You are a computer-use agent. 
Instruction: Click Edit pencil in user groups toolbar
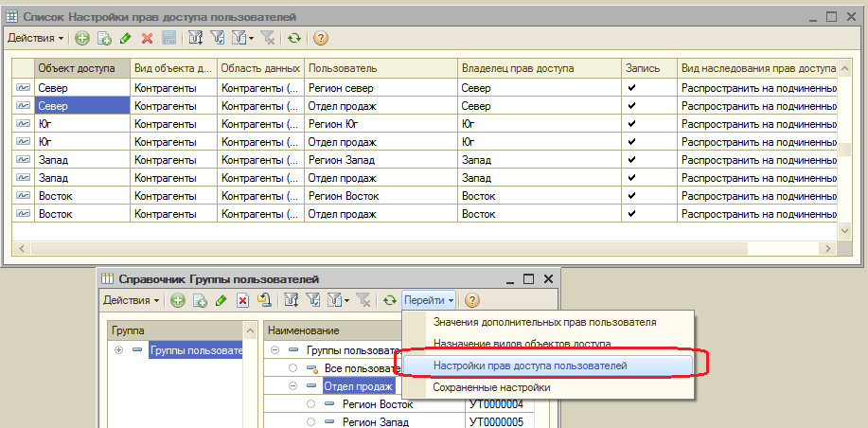coord(221,300)
